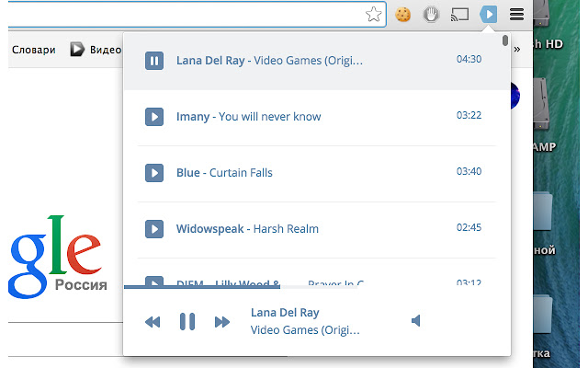This screenshot has height=368, width=588.
Task: Open the Видео bookmark
Action: pos(96,50)
